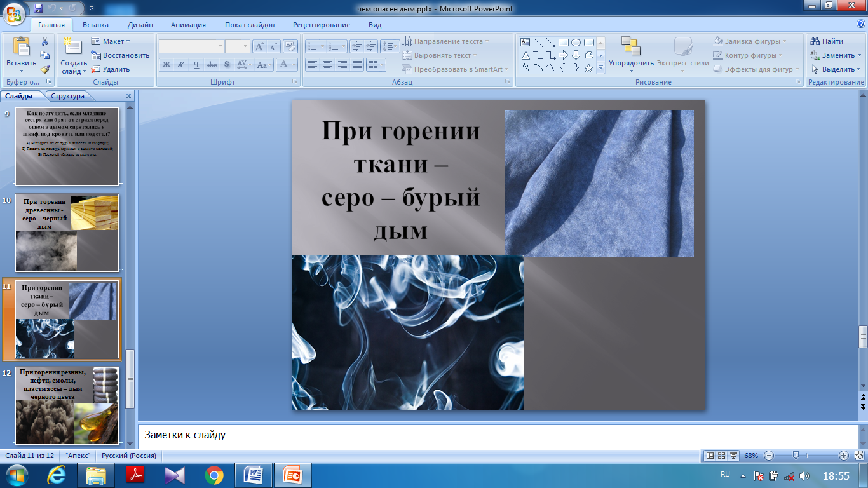
Task: Select slide 10 thumbnail about древесины
Action: coord(67,233)
